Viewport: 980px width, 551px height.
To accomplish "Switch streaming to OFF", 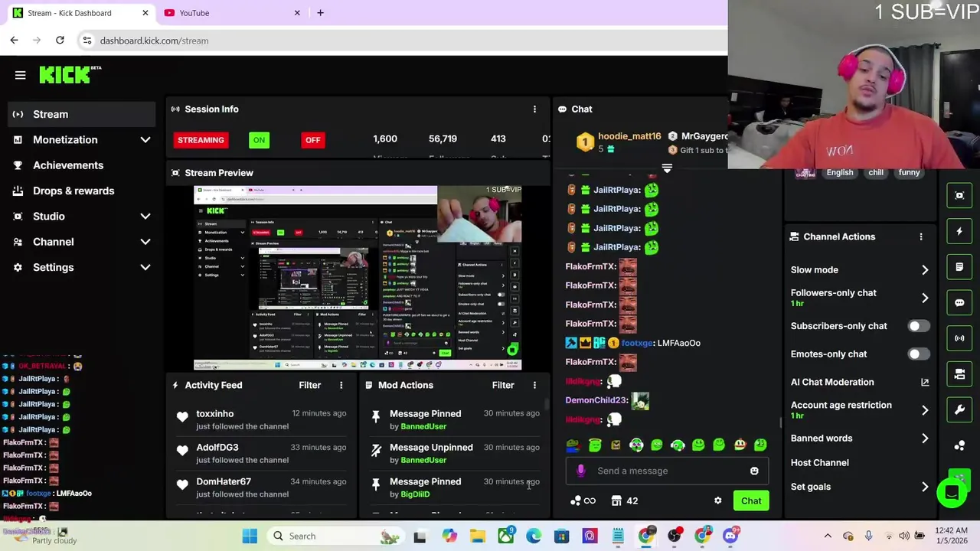I will (313, 140).
